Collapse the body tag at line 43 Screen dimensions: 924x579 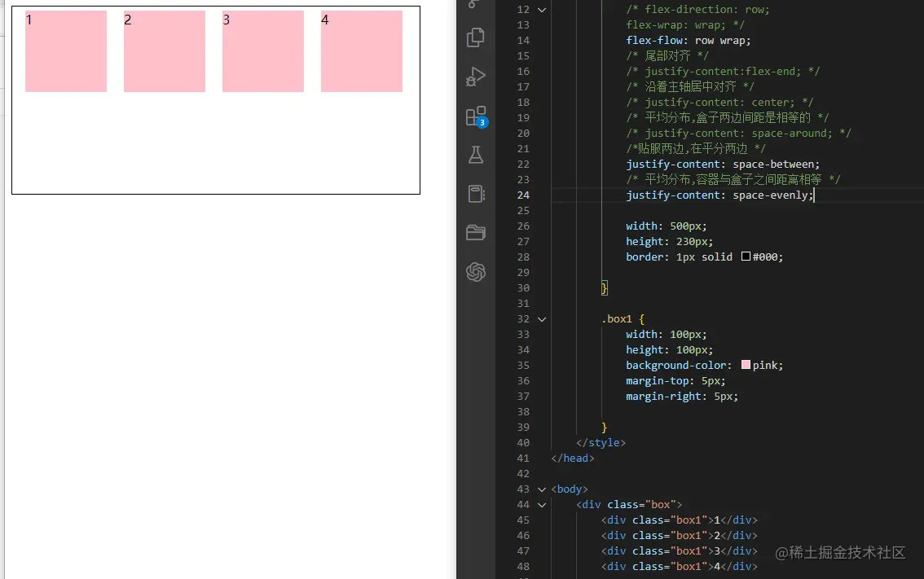tap(542, 489)
